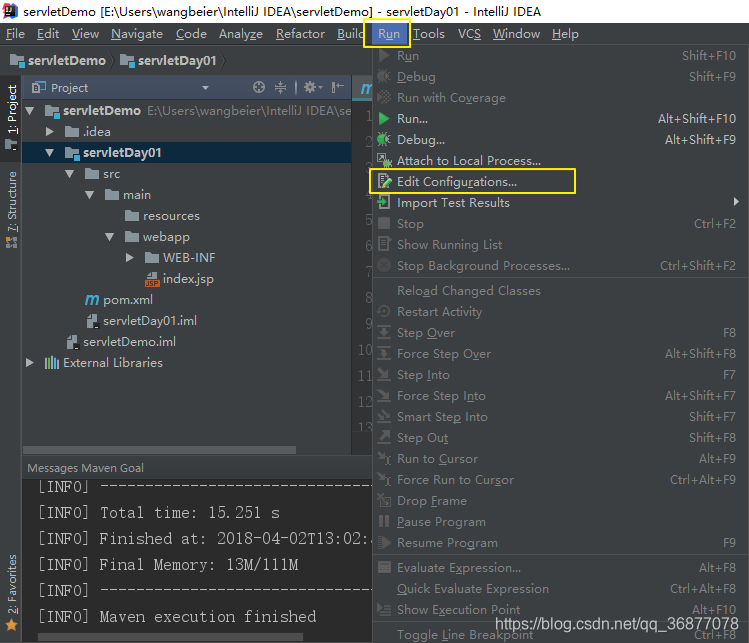Click the Step Over icon
749x643 pixels.
(x=384, y=332)
